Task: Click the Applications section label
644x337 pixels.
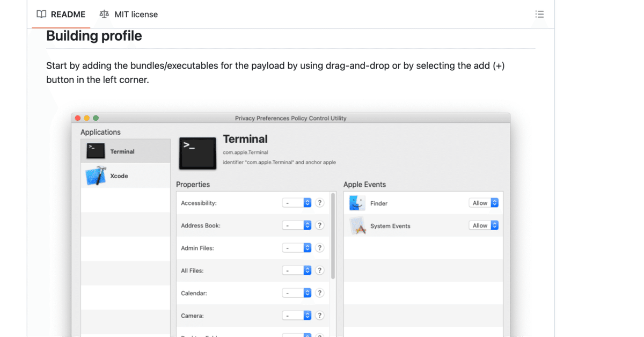Action: (100, 132)
